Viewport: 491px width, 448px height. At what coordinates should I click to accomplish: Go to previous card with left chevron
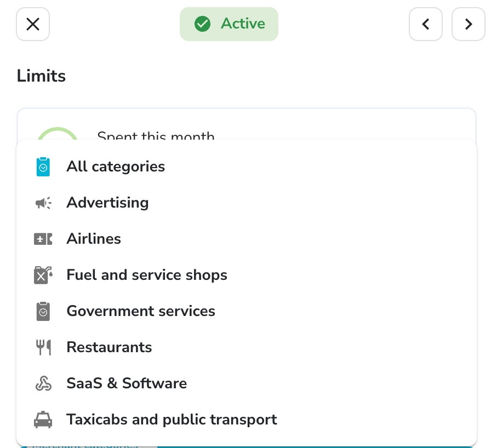(426, 24)
